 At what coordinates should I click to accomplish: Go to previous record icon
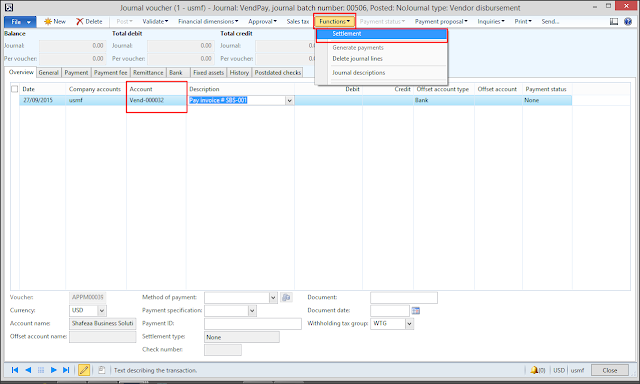(x=28, y=370)
